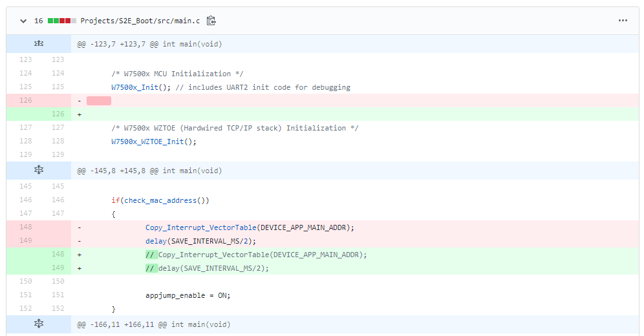Collapse the main.c file diff with chevron
The height and width of the screenshot is (336, 644).
pos(23,21)
